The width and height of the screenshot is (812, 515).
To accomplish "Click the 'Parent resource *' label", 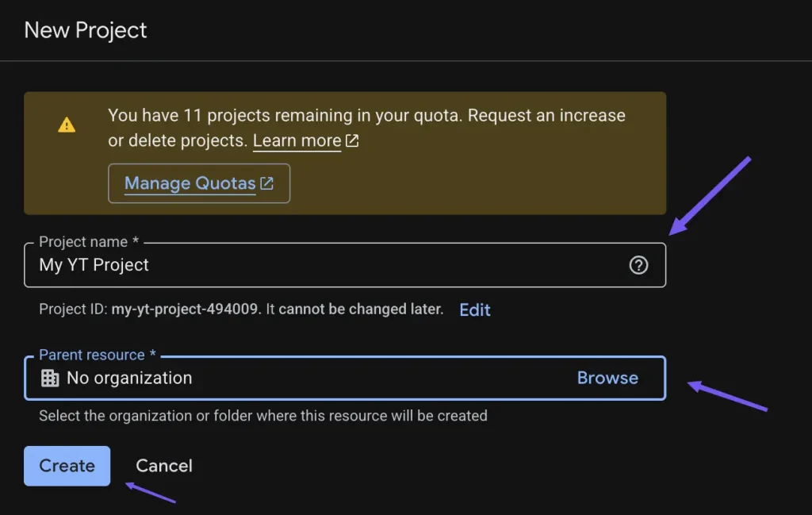I will [x=98, y=355].
